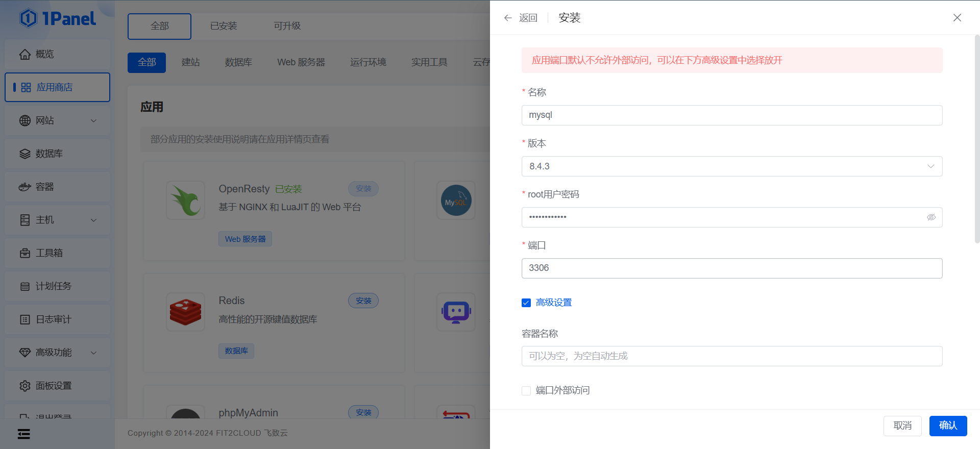Click the 1Panel logo
This screenshot has width=980, height=449.
pos(57,19)
